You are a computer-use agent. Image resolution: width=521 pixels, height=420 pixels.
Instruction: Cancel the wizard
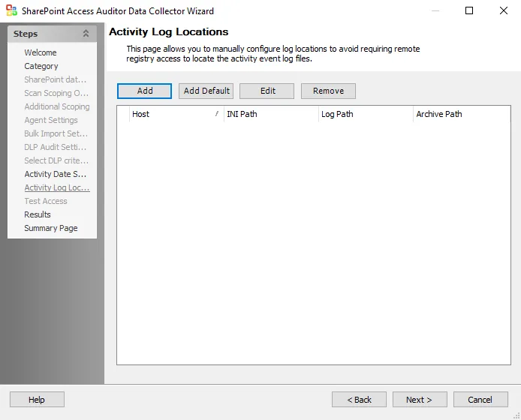click(480, 400)
